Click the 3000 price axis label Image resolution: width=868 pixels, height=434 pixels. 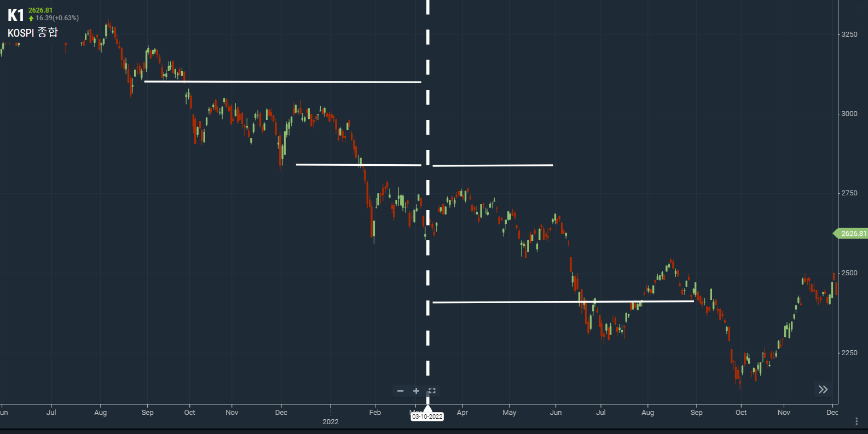(849, 114)
